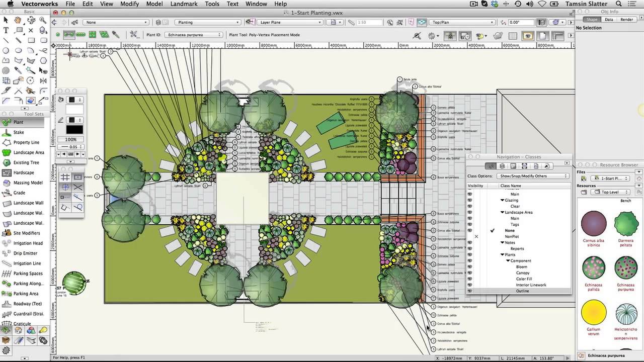Select the Regular Polygon hexagon tool
The image size is (644, 362).
(43, 60)
